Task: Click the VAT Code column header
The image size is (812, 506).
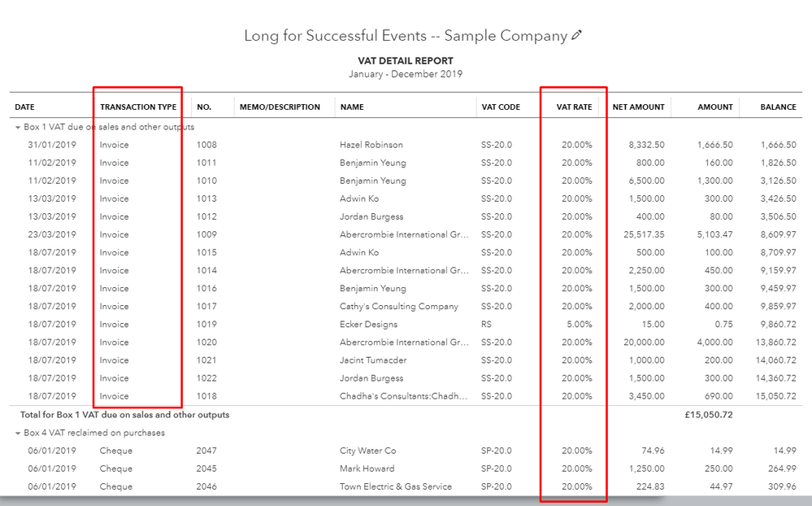Action: 501,107
